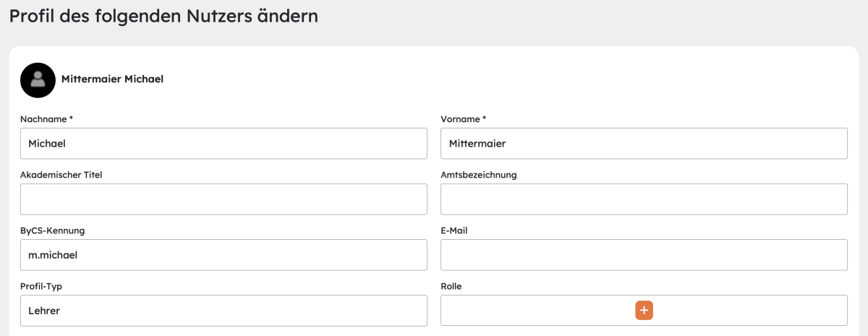The width and height of the screenshot is (868, 336).
Task: Click the 'E-Mail' label text
Action: click(x=455, y=231)
